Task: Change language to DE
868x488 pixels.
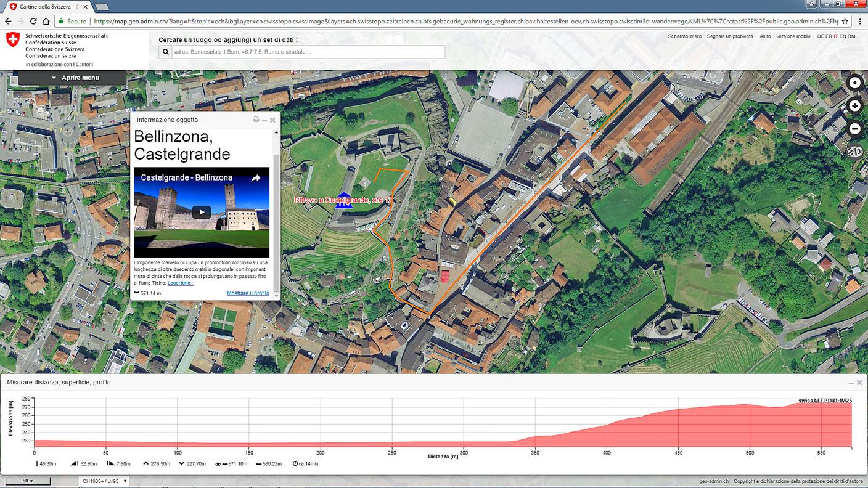Action: click(821, 36)
